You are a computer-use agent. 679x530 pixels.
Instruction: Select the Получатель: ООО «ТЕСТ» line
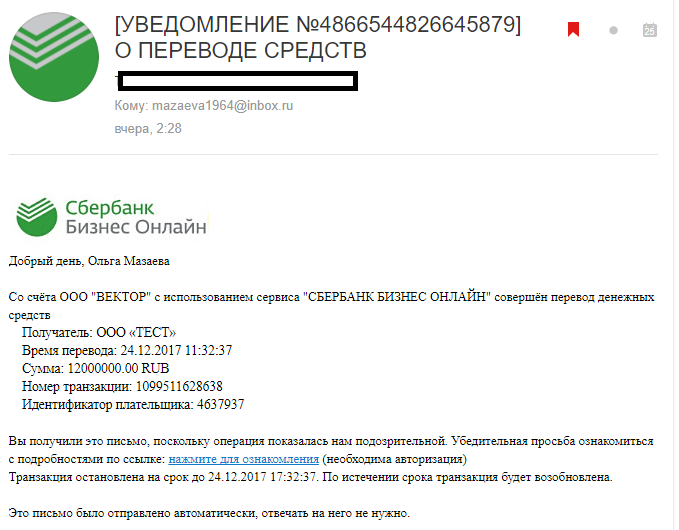click(x=99, y=332)
